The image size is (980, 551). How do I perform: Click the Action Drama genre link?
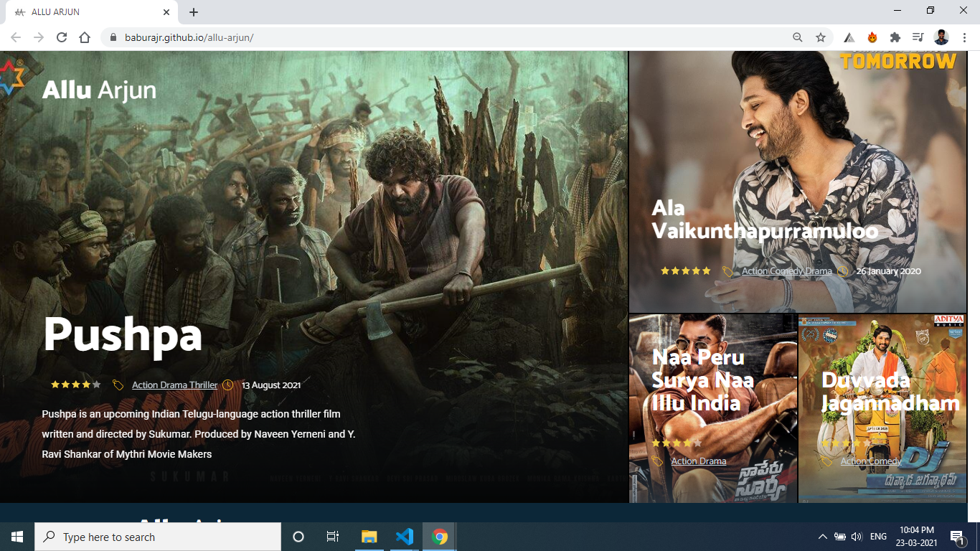point(699,461)
